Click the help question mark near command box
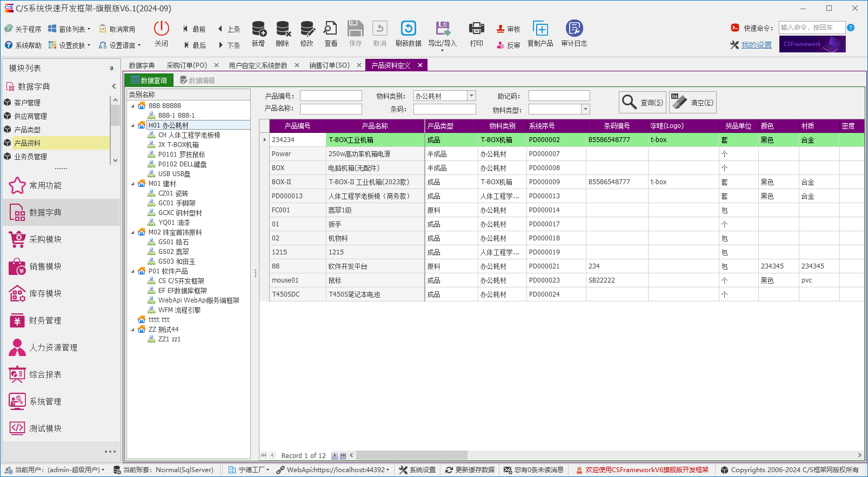This screenshot has height=477, width=868. pyautogui.click(x=851, y=28)
